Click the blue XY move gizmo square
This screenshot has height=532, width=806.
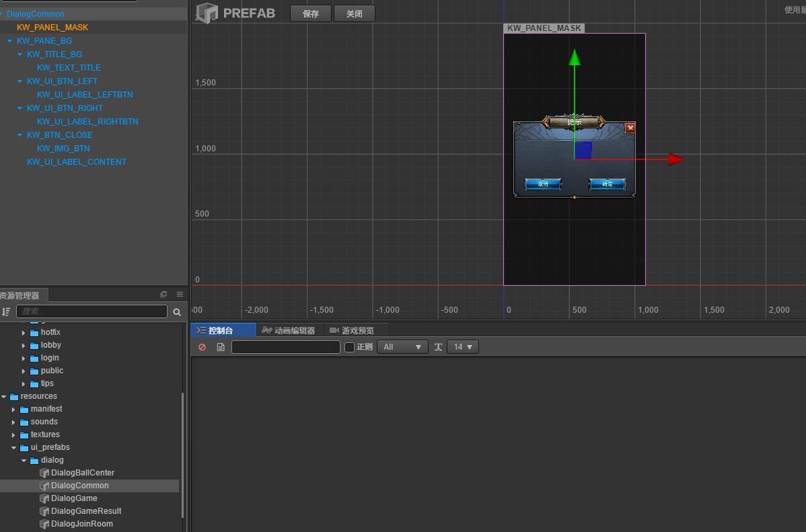(x=583, y=151)
